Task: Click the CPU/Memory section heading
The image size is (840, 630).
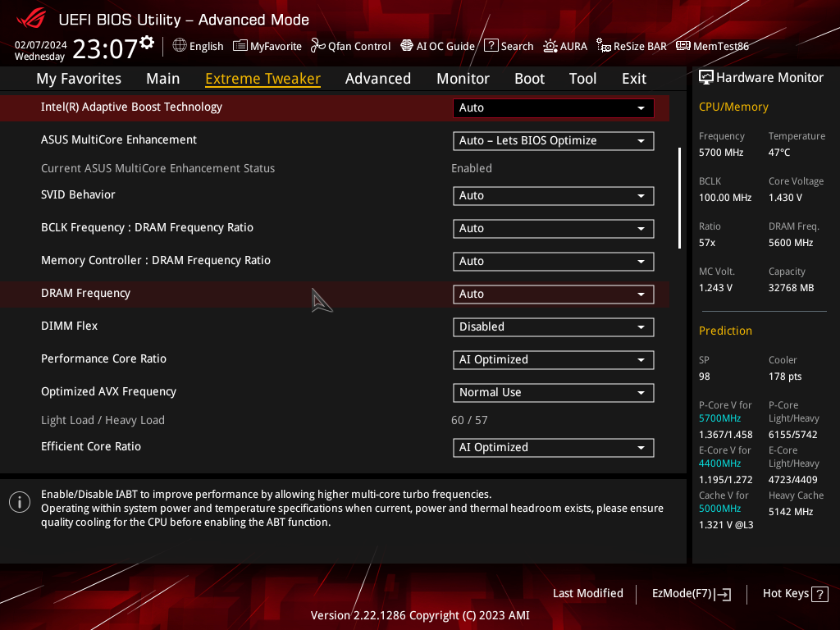Action: pos(733,107)
